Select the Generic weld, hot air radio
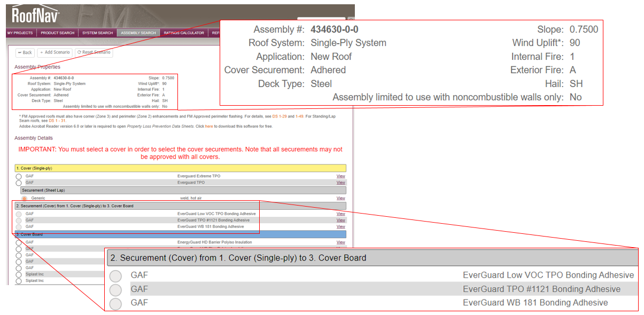The height and width of the screenshot is (315, 644). (24, 199)
